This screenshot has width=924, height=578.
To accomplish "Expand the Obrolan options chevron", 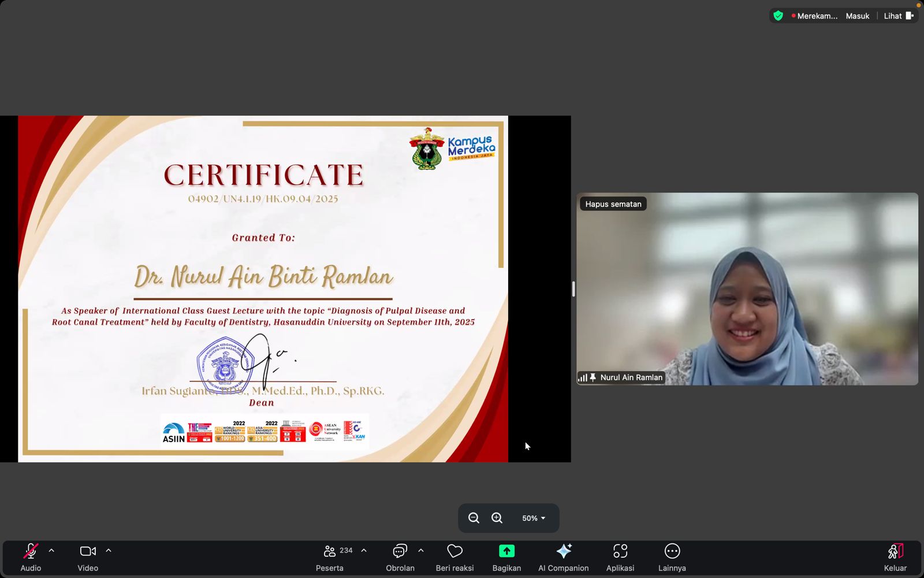I will pos(421,551).
